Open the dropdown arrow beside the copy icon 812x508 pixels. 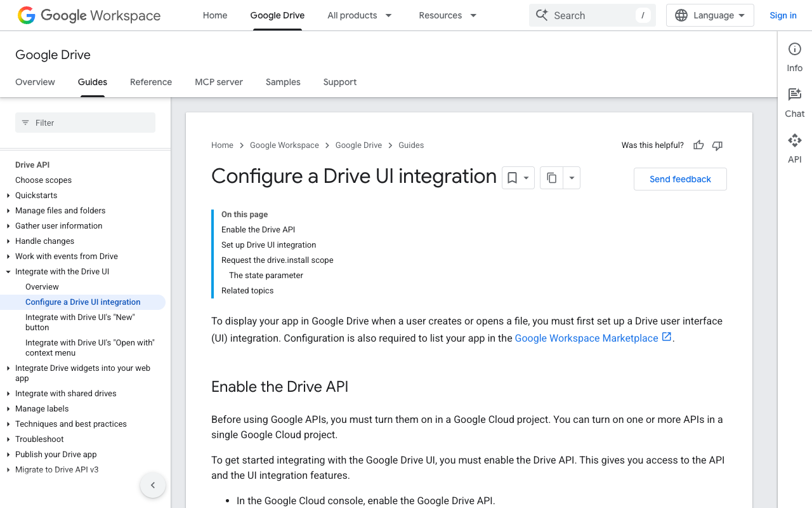tap(572, 178)
